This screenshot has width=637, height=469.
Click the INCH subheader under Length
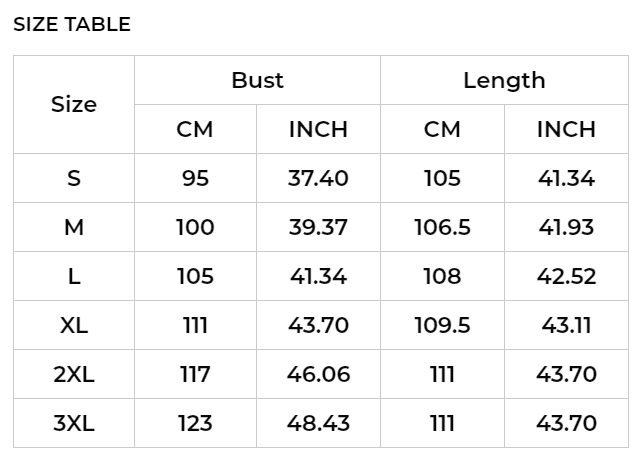(566, 129)
